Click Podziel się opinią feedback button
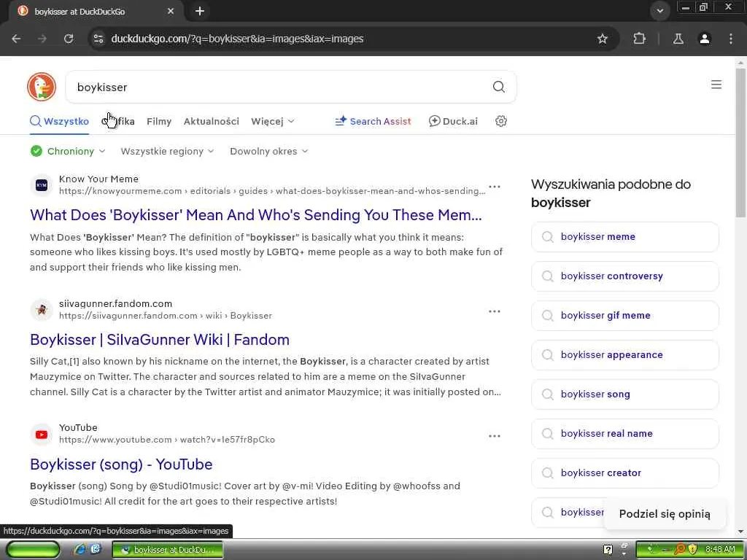 (665, 514)
